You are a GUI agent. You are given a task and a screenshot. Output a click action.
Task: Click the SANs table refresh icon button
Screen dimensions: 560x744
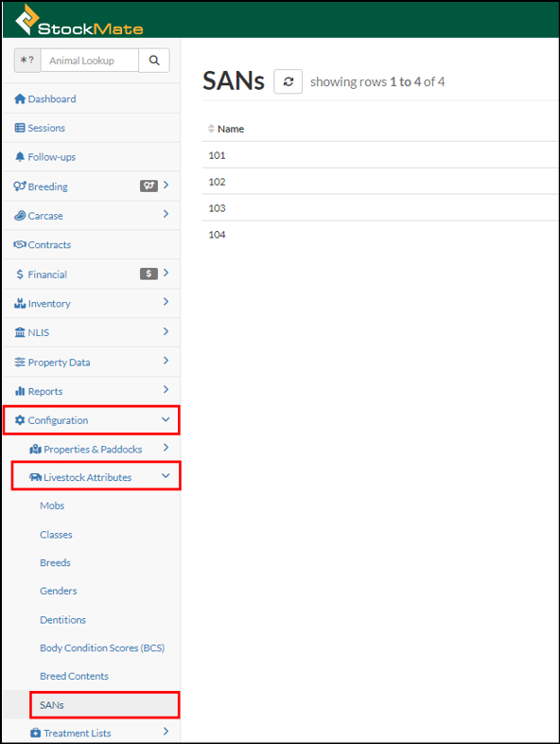tap(288, 81)
